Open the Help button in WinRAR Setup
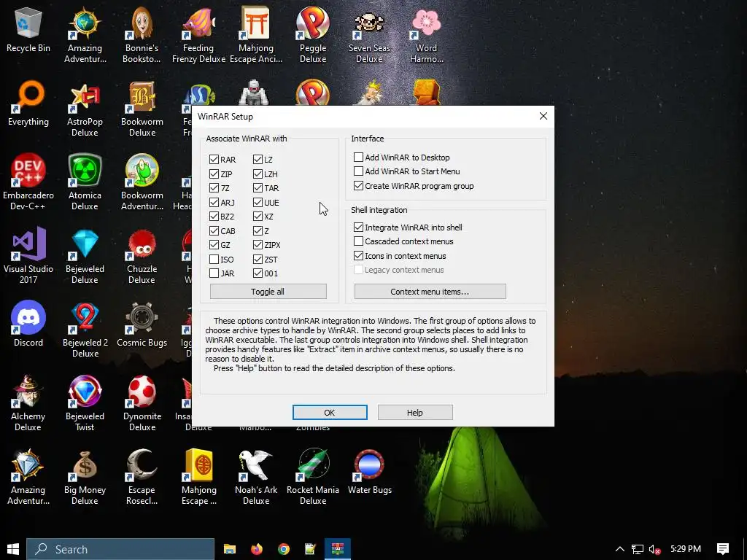This screenshot has width=747, height=560. click(x=415, y=413)
